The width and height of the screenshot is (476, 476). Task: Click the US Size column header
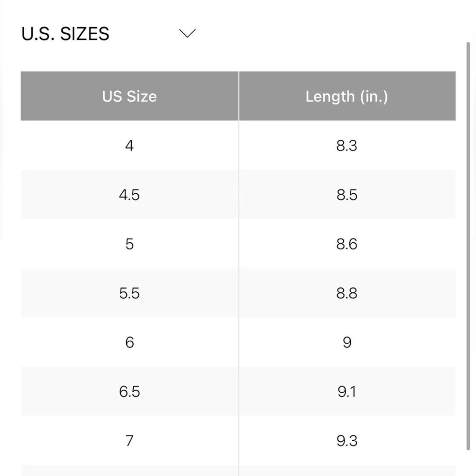coord(129,96)
